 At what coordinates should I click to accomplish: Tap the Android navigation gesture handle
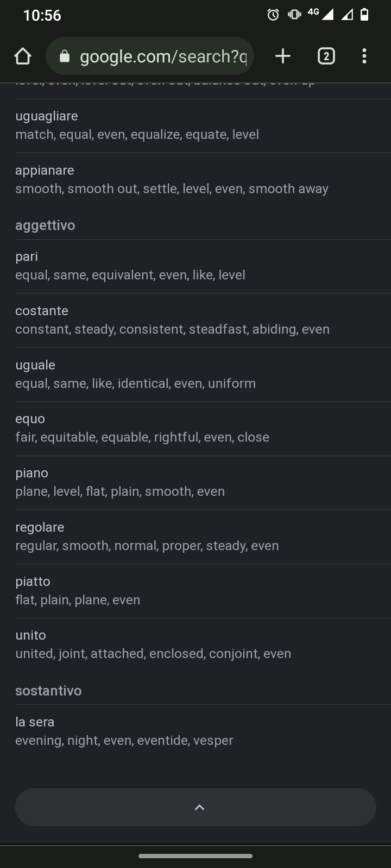pos(195,856)
